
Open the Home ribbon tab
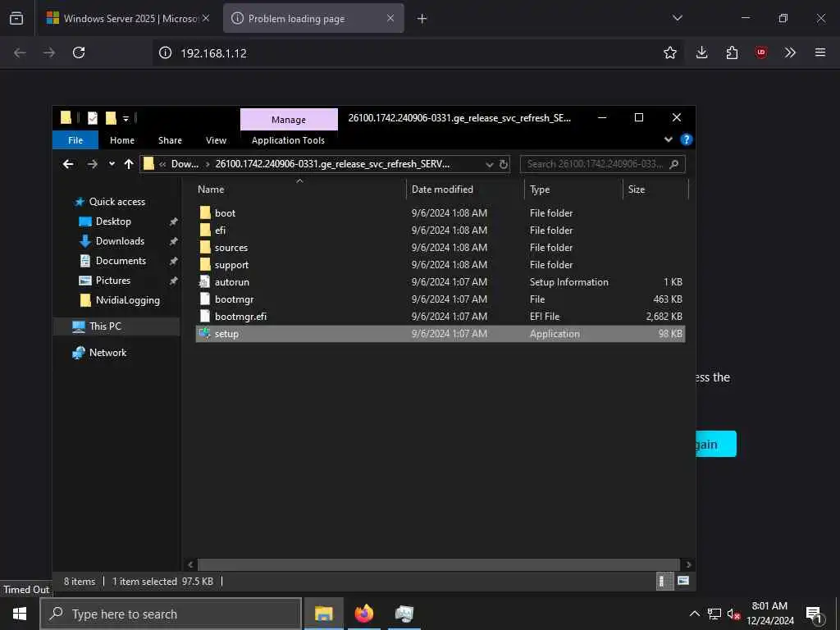coord(122,140)
